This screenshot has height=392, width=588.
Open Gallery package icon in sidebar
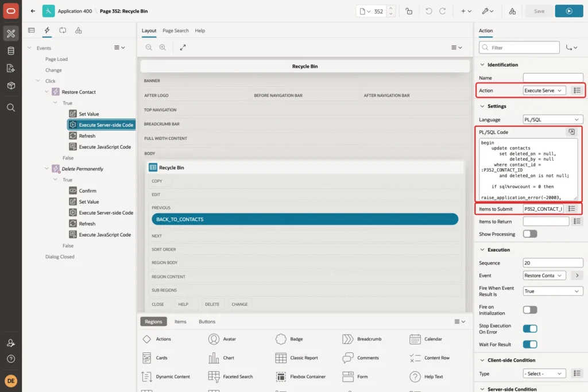(11, 86)
